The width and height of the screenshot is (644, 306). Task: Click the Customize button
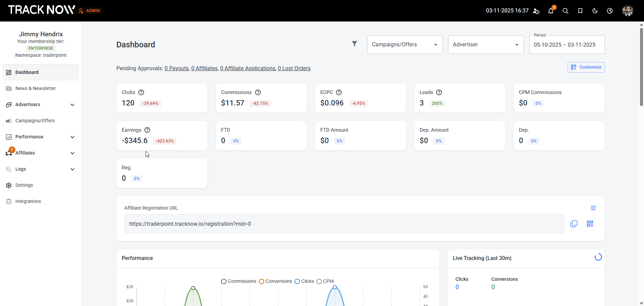click(x=586, y=67)
